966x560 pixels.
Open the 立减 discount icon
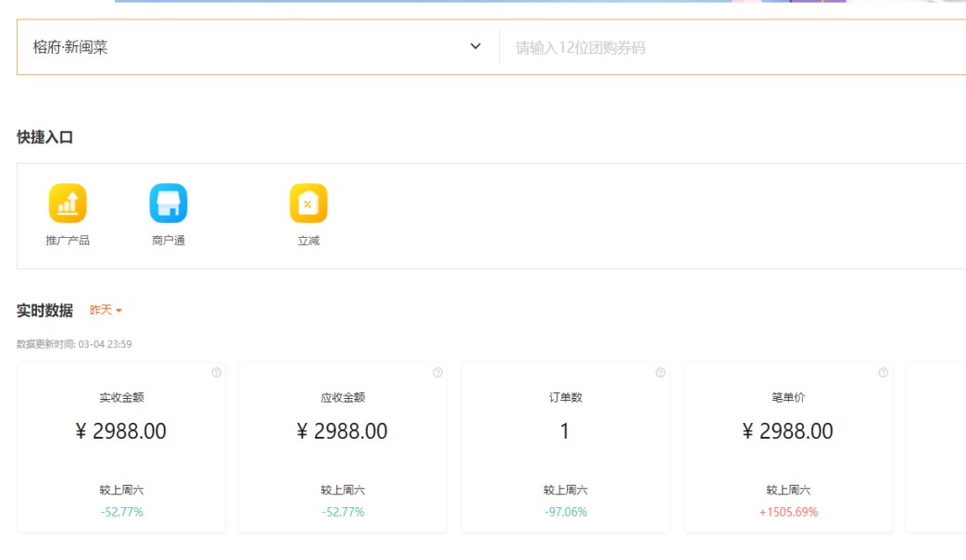(308, 204)
